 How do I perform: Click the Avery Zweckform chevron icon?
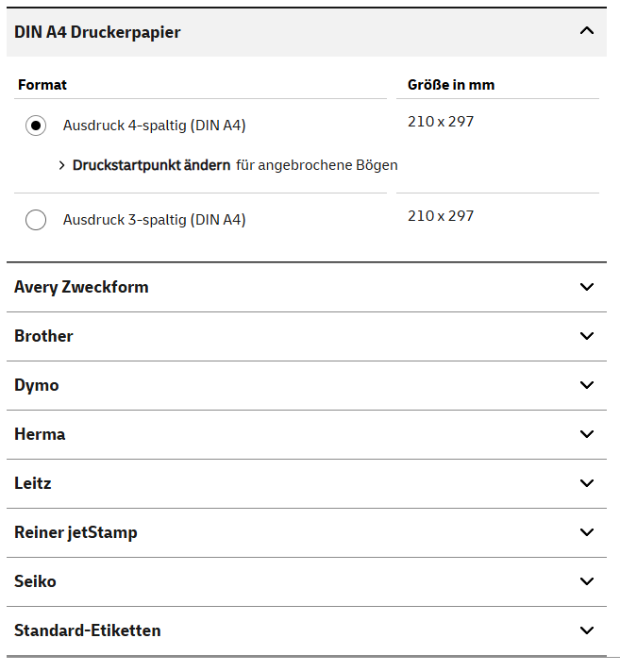click(587, 287)
